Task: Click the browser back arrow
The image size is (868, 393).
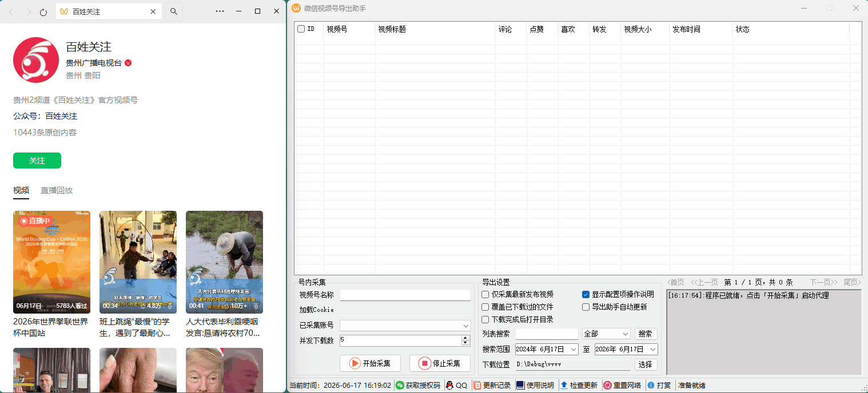Action: (11, 11)
